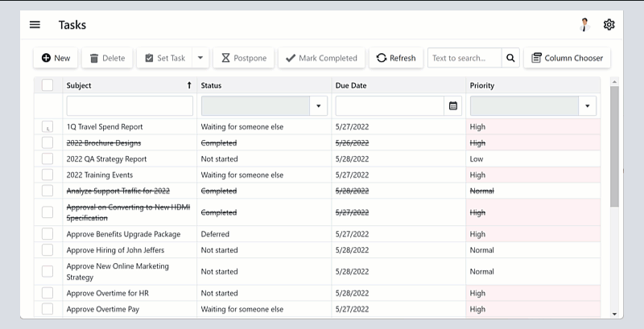
Task: Click the Subject filter input
Action: pyautogui.click(x=130, y=106)
